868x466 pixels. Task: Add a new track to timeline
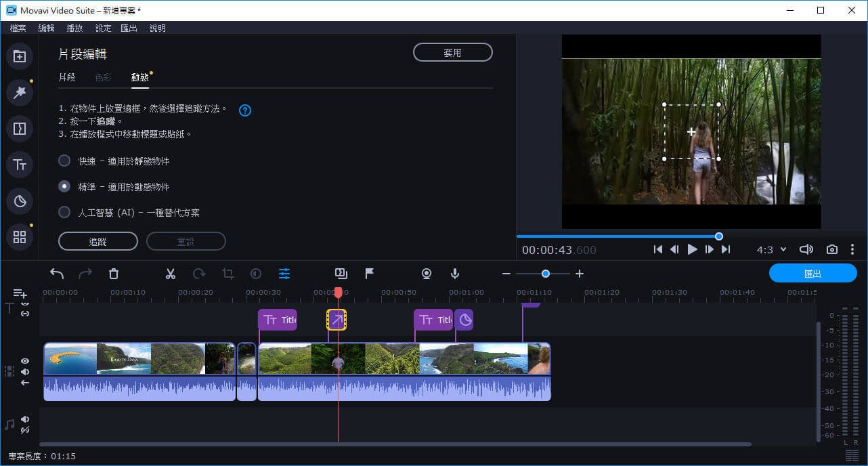(20, 293)
